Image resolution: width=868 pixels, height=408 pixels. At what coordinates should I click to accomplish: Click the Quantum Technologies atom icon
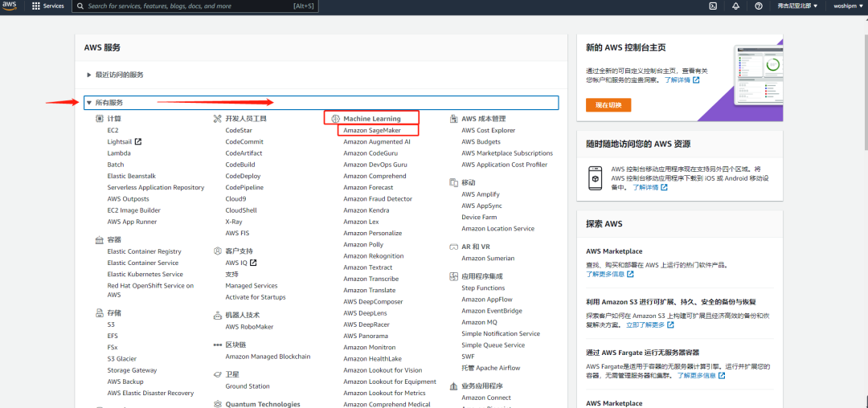coord(218,404)
